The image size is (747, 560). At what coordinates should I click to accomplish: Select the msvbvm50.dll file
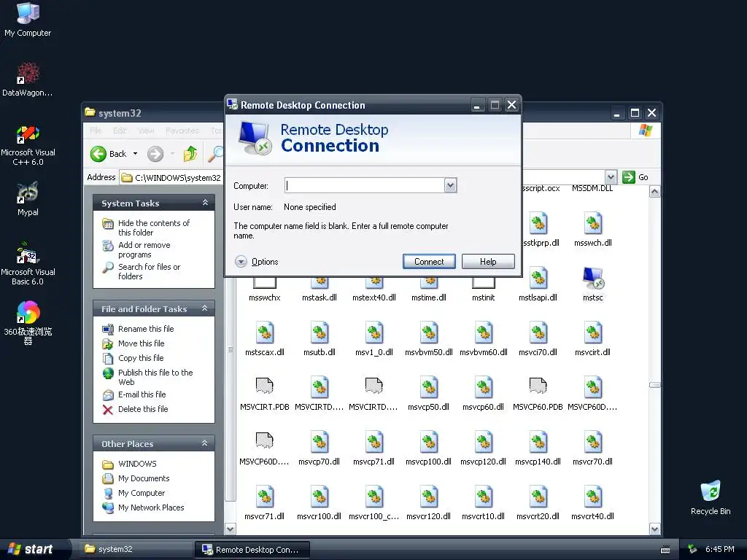click(x=429, y=339)
